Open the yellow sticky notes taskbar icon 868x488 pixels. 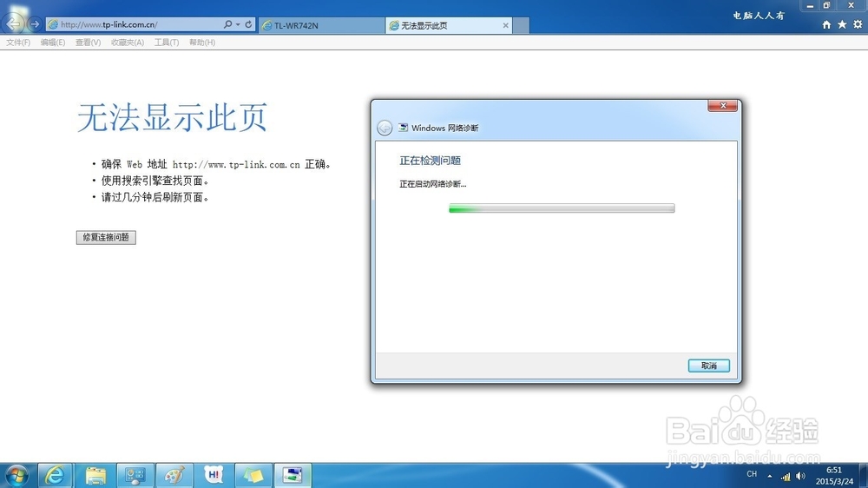coord(253,475)
